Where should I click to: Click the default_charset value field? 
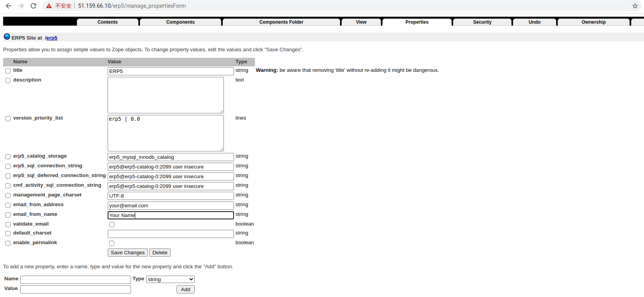pyautogui.click(x=171, y=234)
